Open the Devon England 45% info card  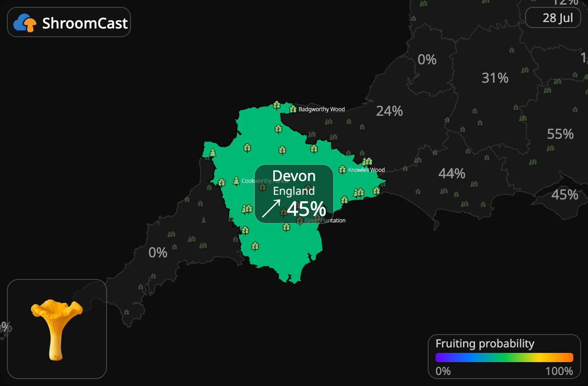click(x=294, y=194)
